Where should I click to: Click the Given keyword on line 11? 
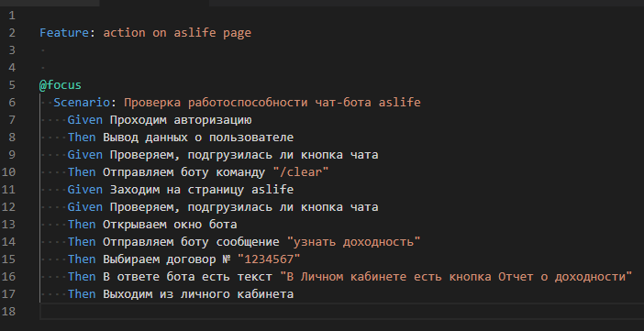(85, 189)
